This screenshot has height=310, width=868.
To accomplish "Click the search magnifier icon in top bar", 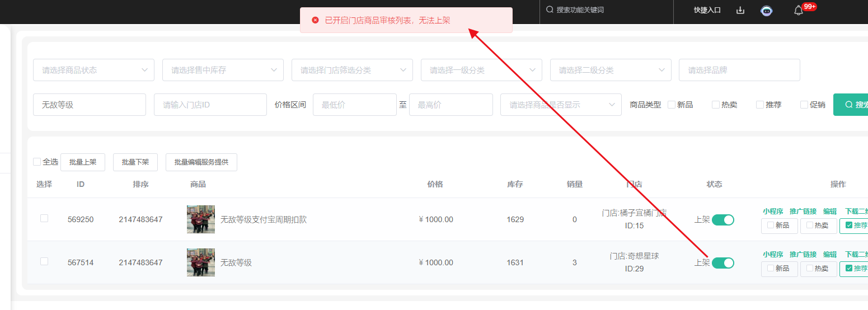I will [550, 10].
